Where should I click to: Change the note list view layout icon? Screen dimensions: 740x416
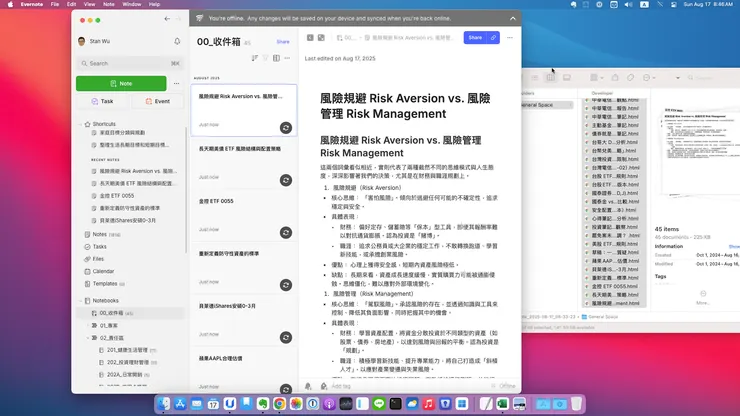(276, 58)
